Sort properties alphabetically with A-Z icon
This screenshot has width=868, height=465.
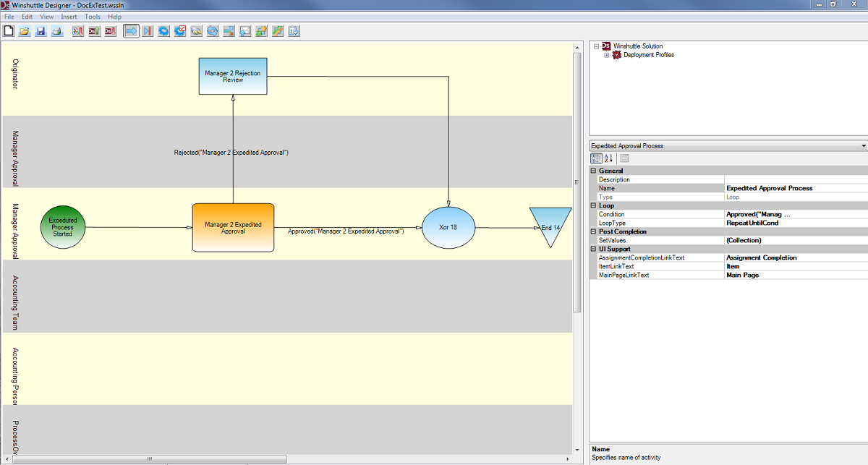609,158
